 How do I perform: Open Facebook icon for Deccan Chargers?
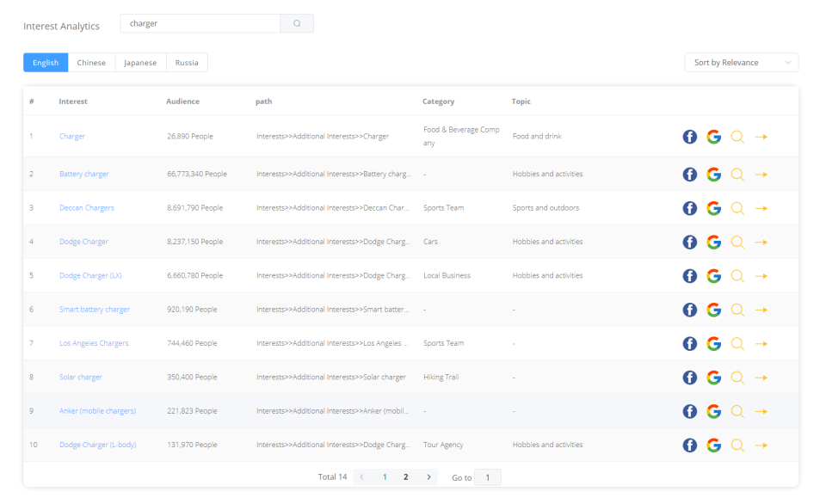(689, 208)
